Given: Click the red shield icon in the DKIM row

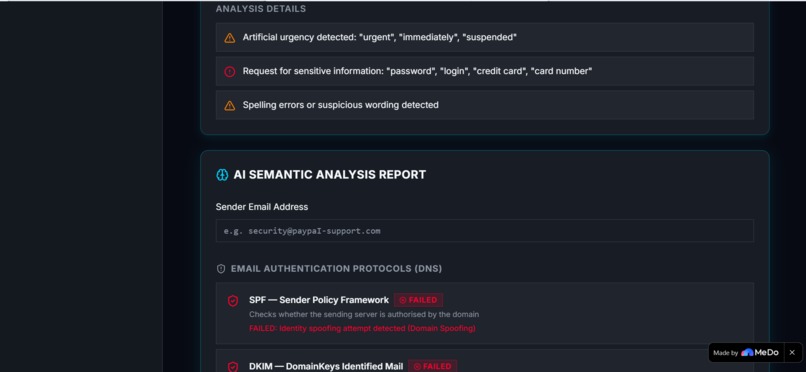Looking at the screenshot, I should point(233,366).
